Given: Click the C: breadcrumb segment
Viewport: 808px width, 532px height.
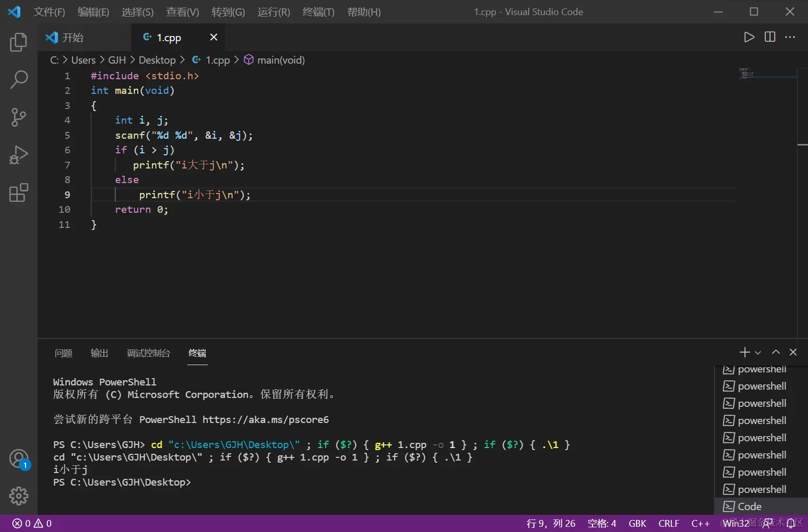Looking at the screenshot, I should (x=54, y=60).
